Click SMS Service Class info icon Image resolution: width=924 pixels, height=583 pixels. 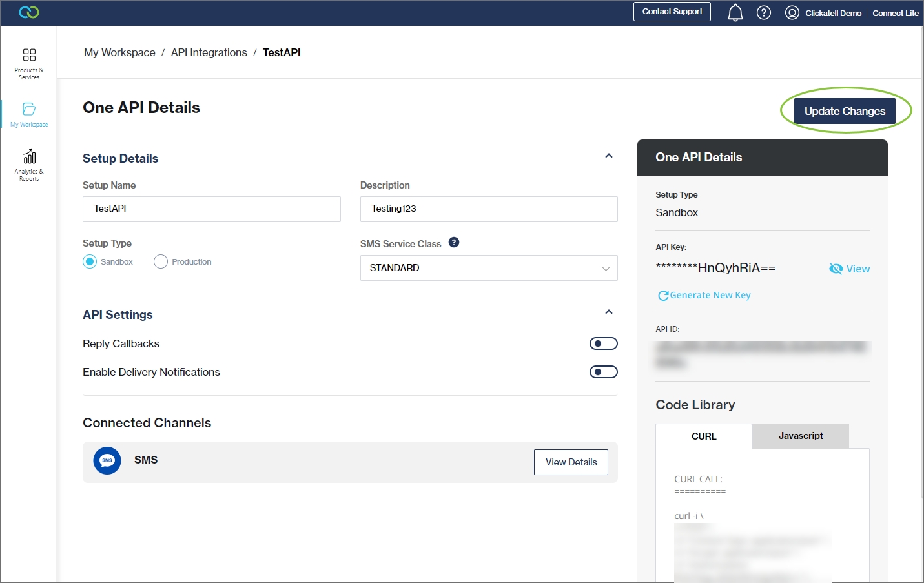pyautogui.click(x=454, y=243)
